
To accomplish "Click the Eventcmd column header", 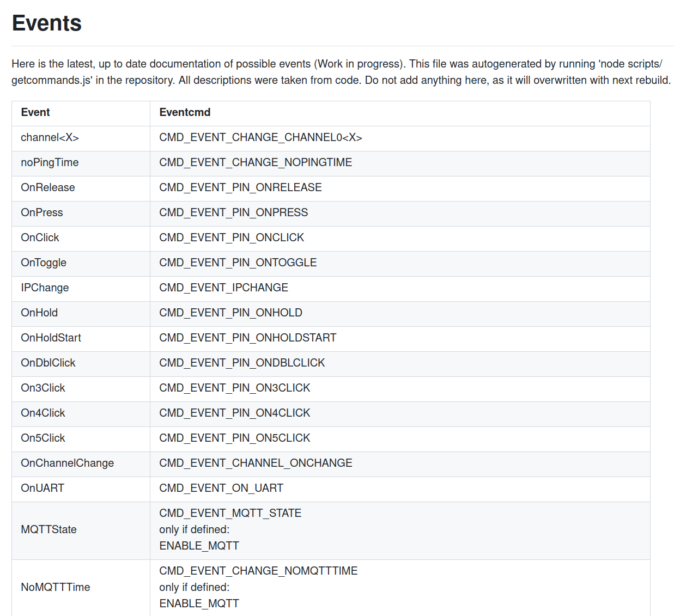I will pos(185,112).
